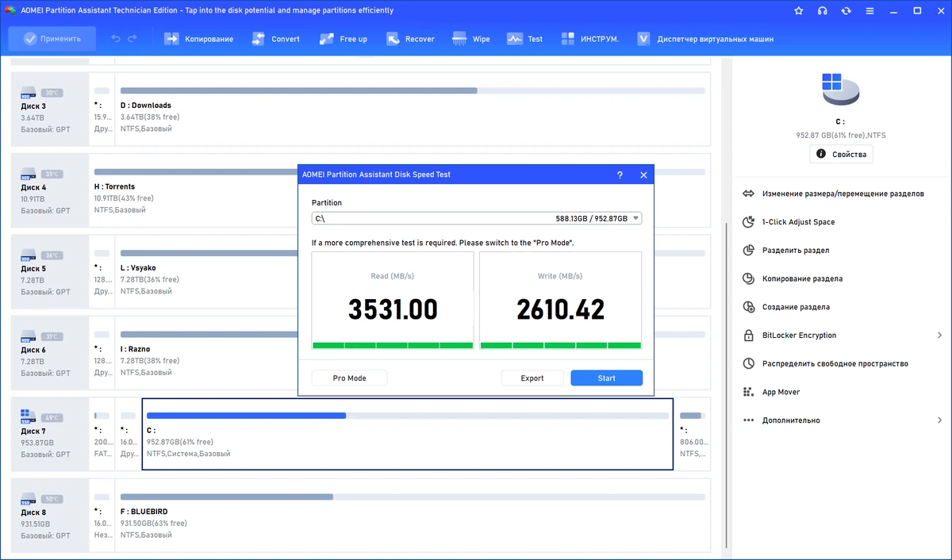
Task: Select the F : BLUEBIRD partition
Action: (413, 516)
